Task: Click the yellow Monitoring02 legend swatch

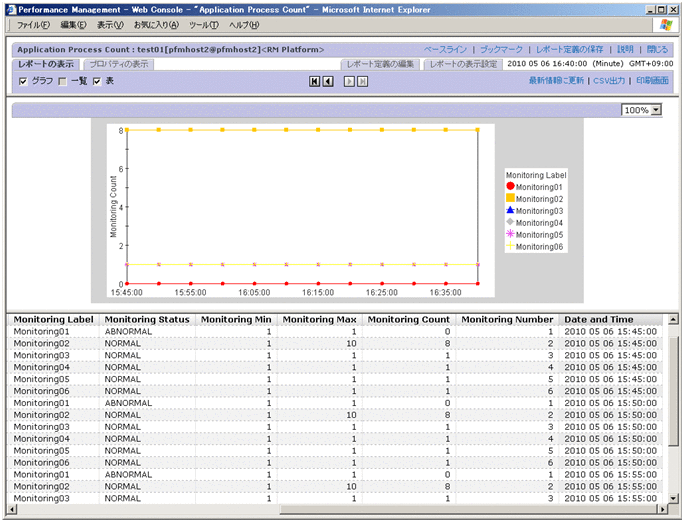Action: (511, 199)
